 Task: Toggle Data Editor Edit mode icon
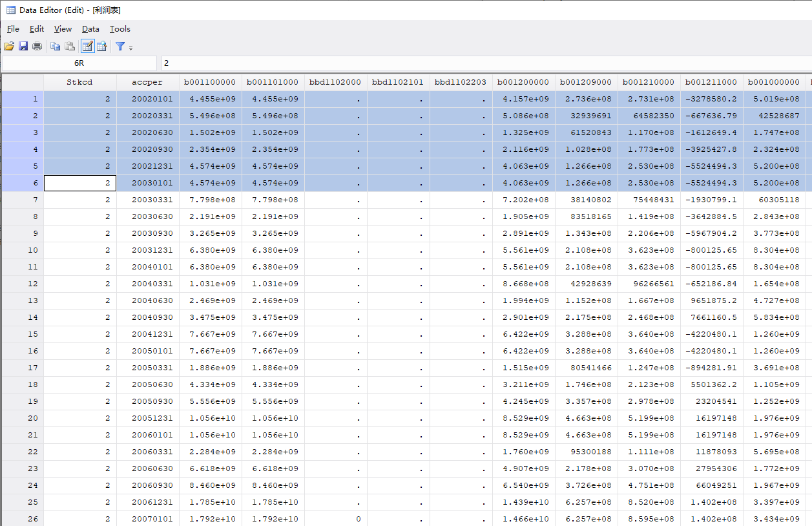point(87,46)
